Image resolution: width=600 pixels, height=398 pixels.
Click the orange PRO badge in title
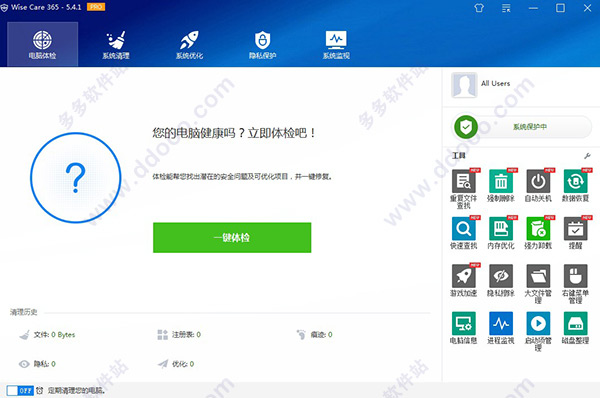click(96, 7)
